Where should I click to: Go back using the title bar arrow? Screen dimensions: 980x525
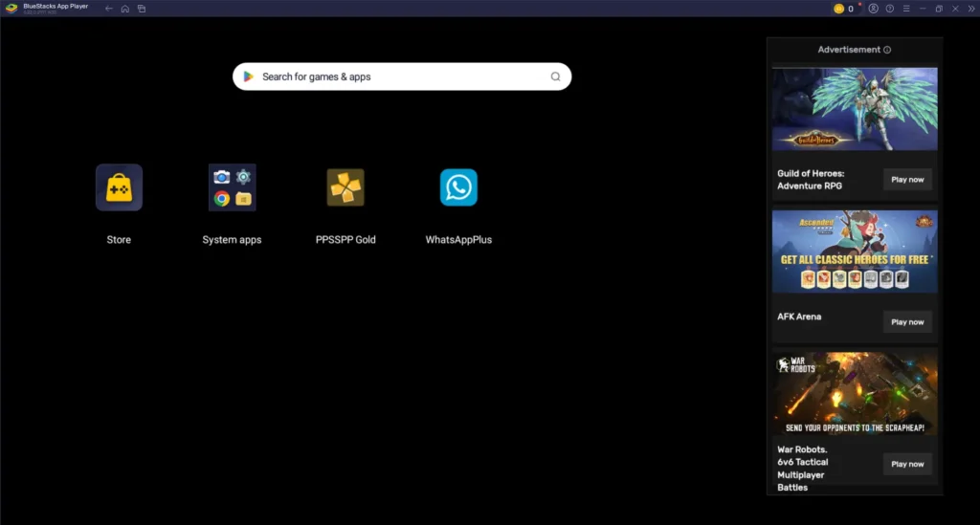click(x=109, y=9)
